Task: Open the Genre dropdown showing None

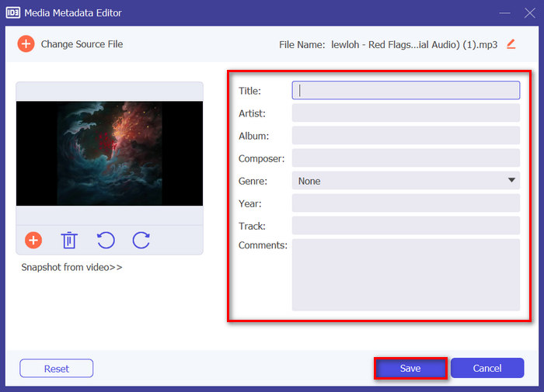Action: pyautogui.click(x=406, y=181)
